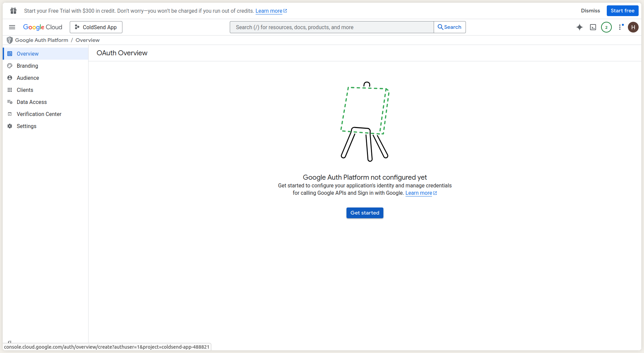Open notifications badge showing 2

pos(606,27)
